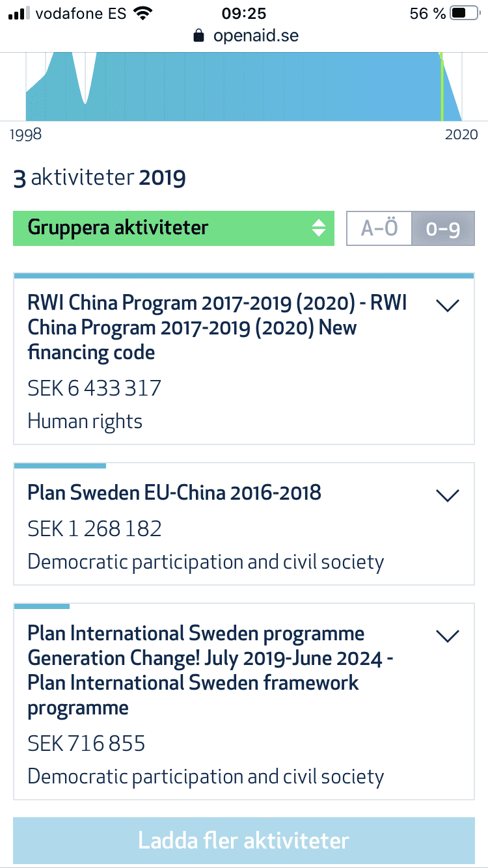The width and height of the screenshot is (488, 868).
Task: Open Plan Sweden EU-China 2016-2018 title
Action: click(x=174, y=493)
